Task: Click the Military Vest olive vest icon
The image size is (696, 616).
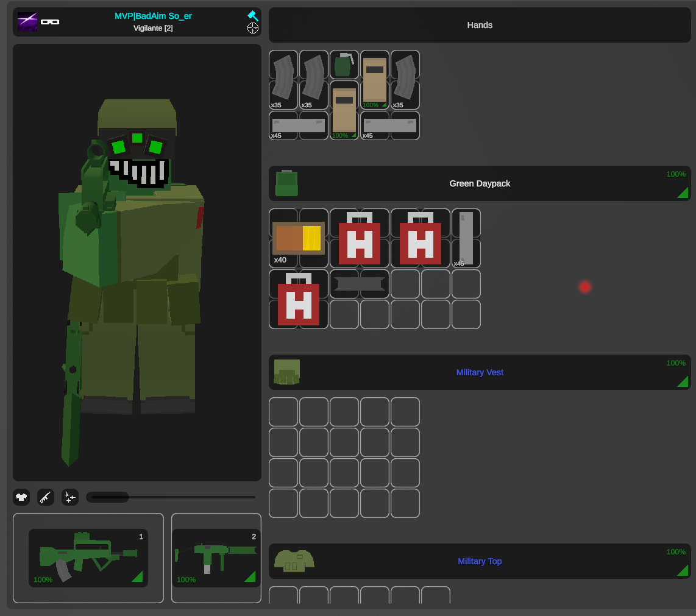Action: pyautogui.click(x=286, y=372)
